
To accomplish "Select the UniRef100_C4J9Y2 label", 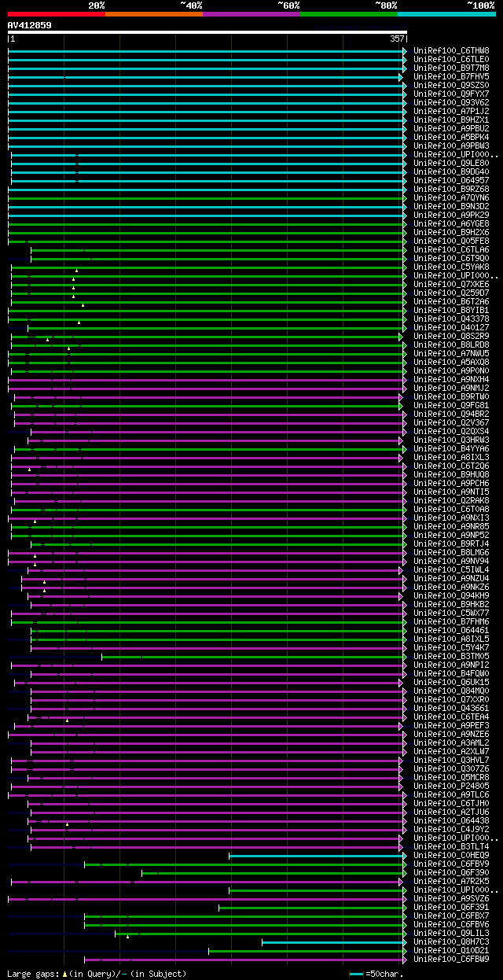I will pyautogui.click(x=452, y=829).
